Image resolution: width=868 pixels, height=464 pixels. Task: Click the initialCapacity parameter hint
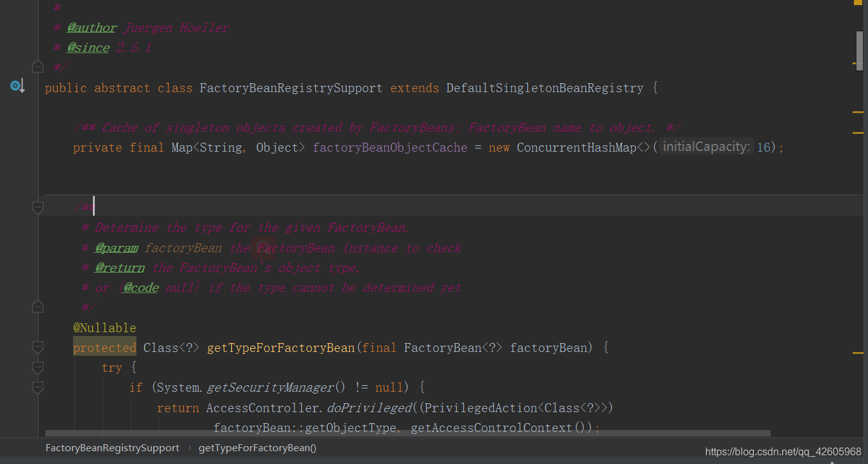706,147
